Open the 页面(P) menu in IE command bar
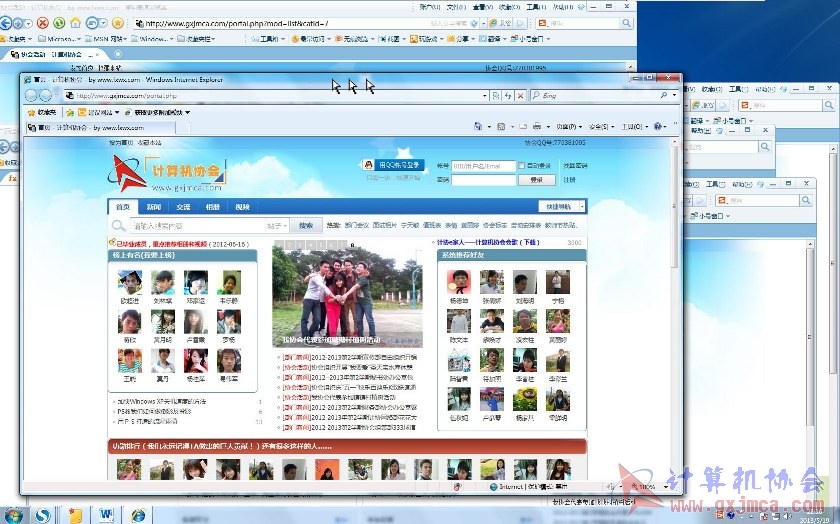 click(x=569, y=126)
